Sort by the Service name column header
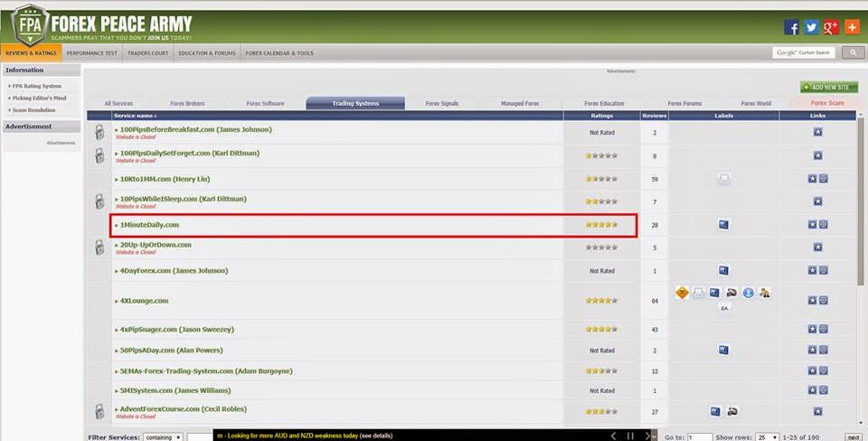This screenshot has height=441, width=868. 135,116
